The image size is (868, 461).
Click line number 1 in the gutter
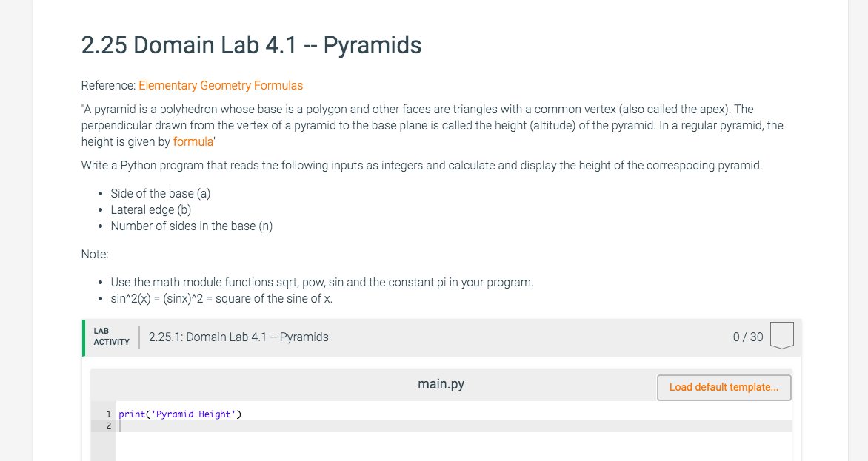(x=108, y=414)
